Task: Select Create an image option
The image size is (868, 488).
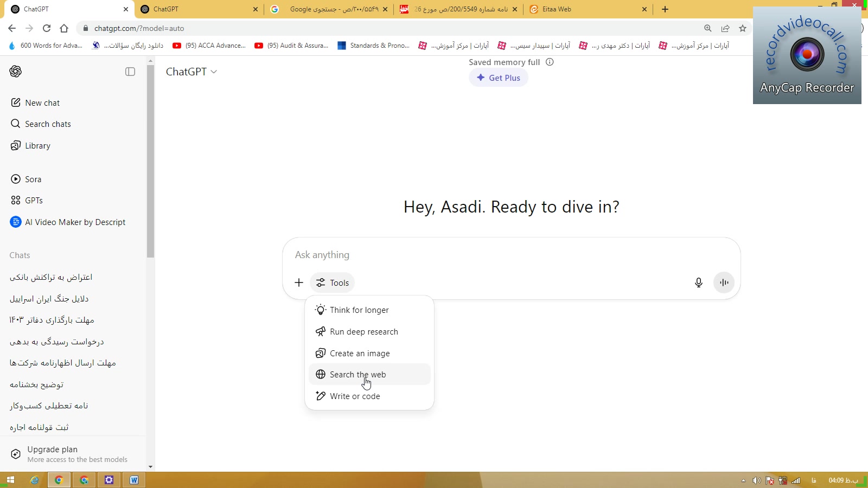Action: point(369,354)
